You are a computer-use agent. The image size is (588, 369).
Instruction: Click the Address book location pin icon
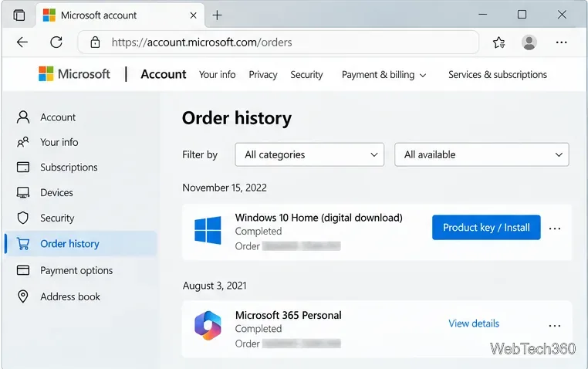click(23, 296)
